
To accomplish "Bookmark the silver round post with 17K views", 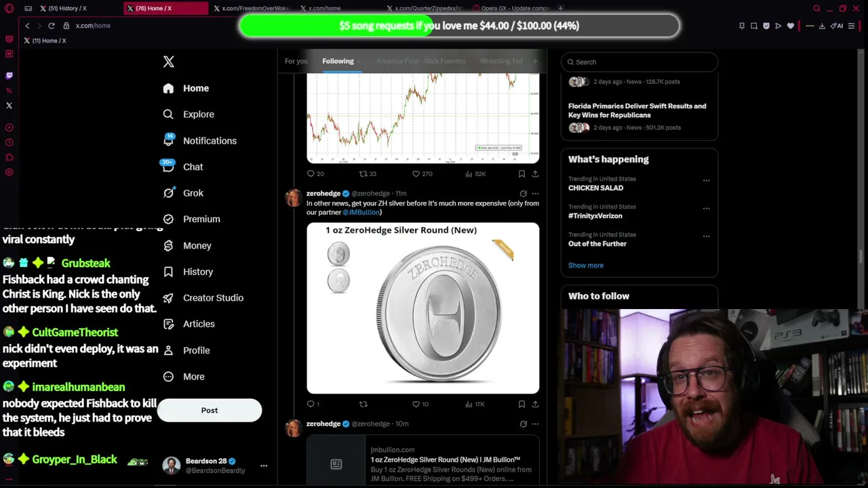I will tap(521, 404).
